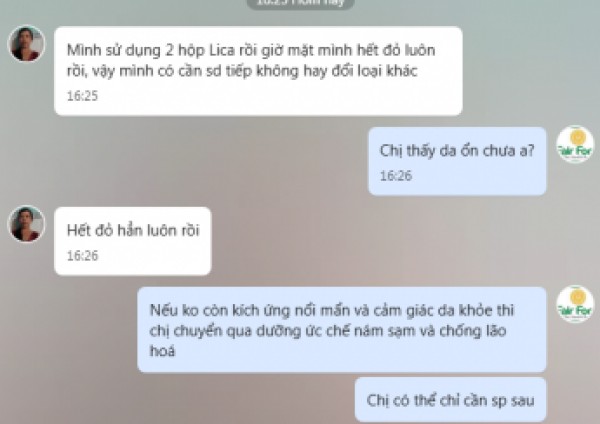Click the "Chị có thể chỉ cần sp sau" bubble
Viewport: 600px width, 424px height.
[x=450, y=400]
